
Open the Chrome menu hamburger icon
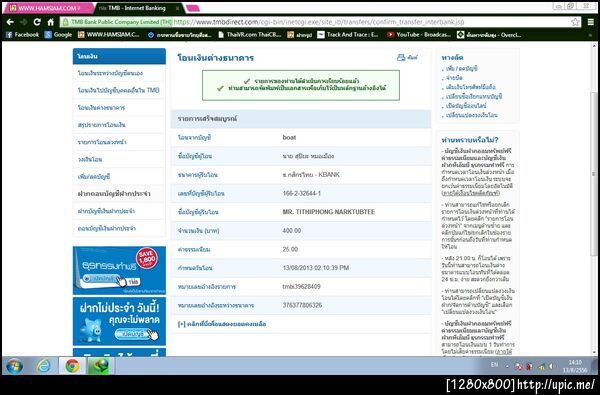click(591, 22)
